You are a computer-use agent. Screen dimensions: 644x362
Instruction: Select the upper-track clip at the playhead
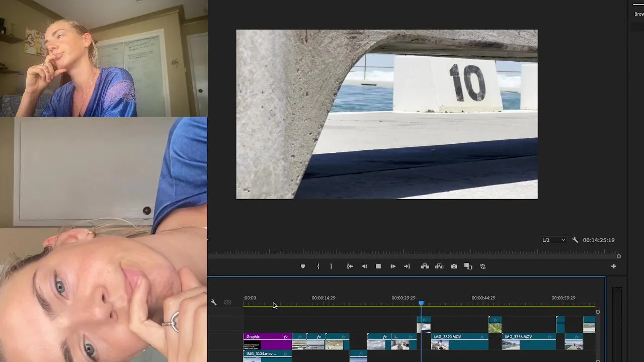[x=424, y=324]
